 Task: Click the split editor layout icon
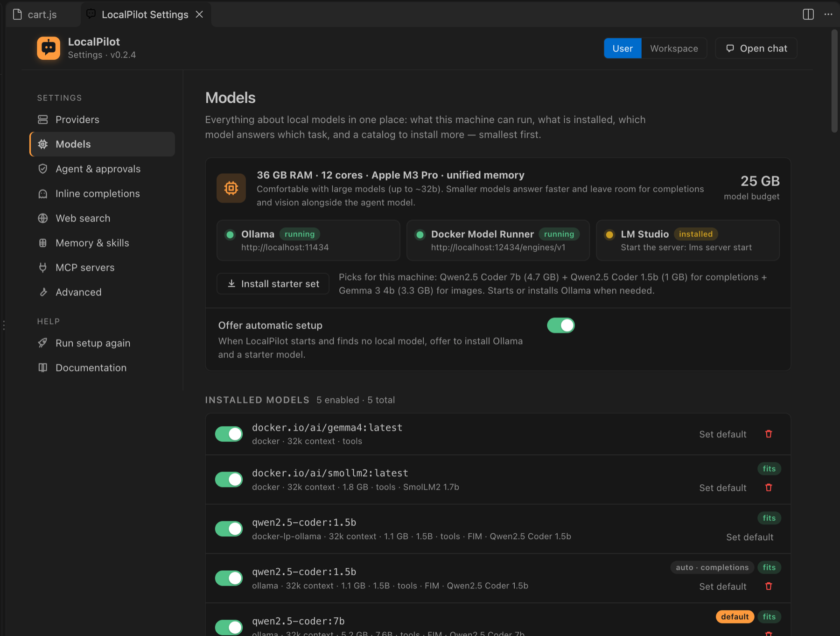point(808,14)
